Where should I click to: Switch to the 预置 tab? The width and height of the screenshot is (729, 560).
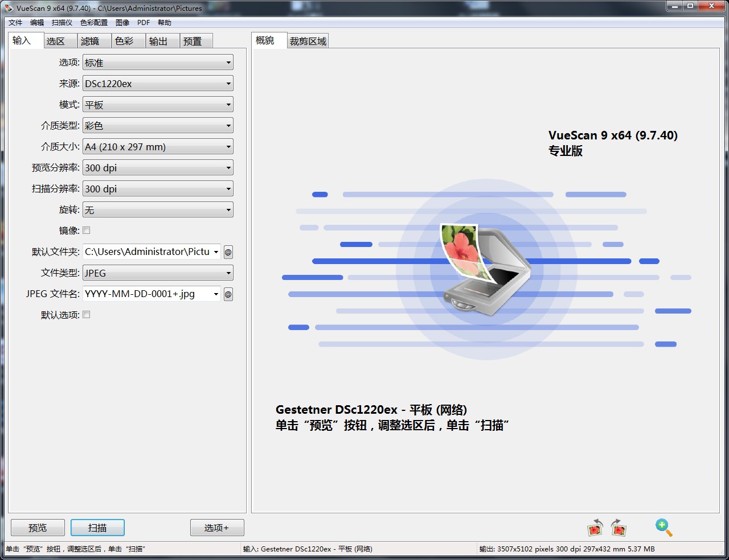click(x=196, y=41)
